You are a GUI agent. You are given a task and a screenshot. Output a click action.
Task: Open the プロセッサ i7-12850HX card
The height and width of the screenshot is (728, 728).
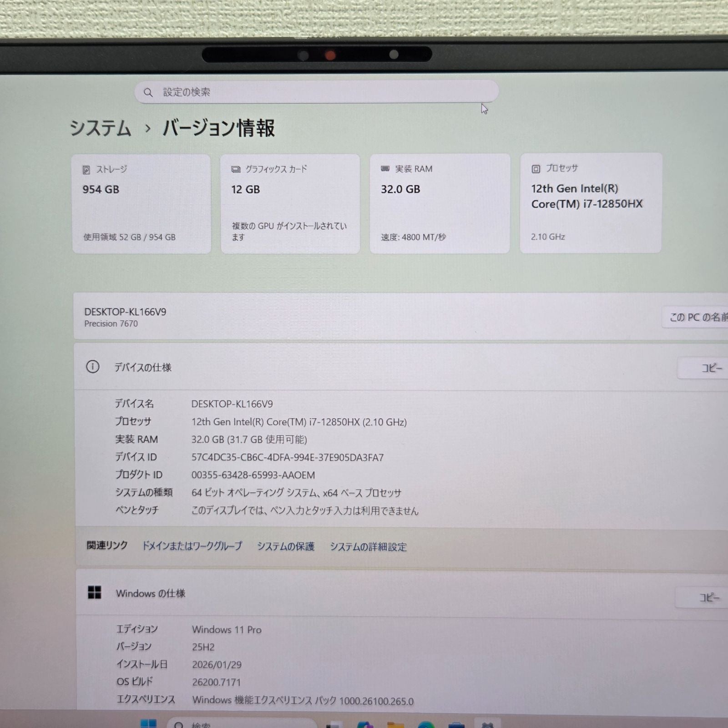[x=591, y=202]
